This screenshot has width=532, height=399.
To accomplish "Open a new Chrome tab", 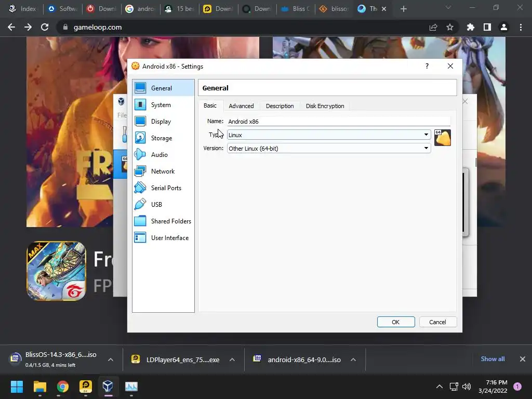I will [x=403, y=9].
